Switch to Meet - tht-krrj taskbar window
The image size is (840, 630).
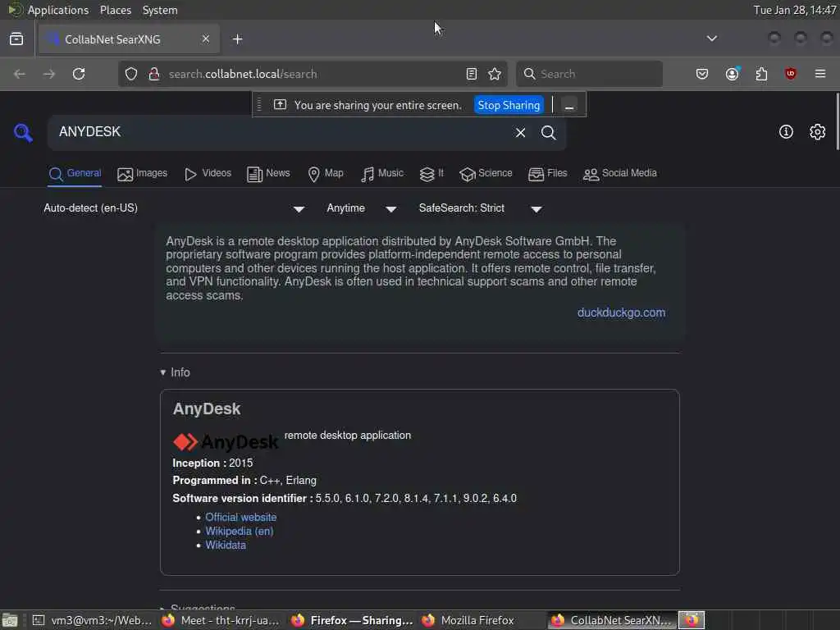221,620
